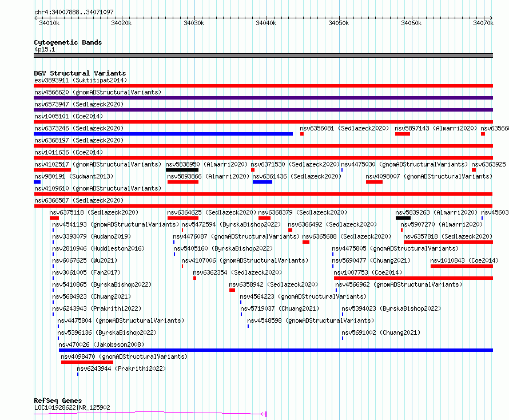The height and width of the screenshot is (420, 509).
Task: Open nsv4476087 gnomAD variant label
Action: tap(236, 236)
